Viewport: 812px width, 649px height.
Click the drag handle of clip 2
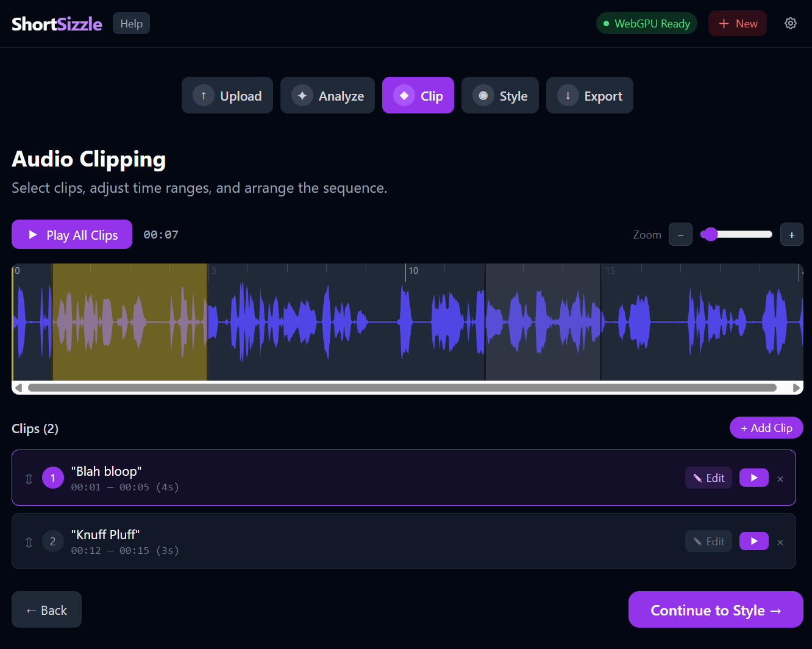pyautogui.click(x=29, y=542)
